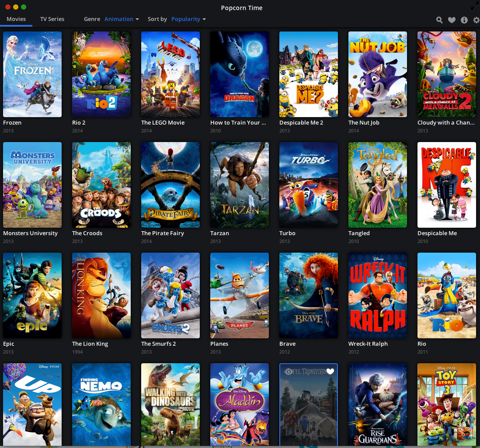
Task: Open Cloudy with a Chance of Meatballs 2 poster
Action: [447, 74]
